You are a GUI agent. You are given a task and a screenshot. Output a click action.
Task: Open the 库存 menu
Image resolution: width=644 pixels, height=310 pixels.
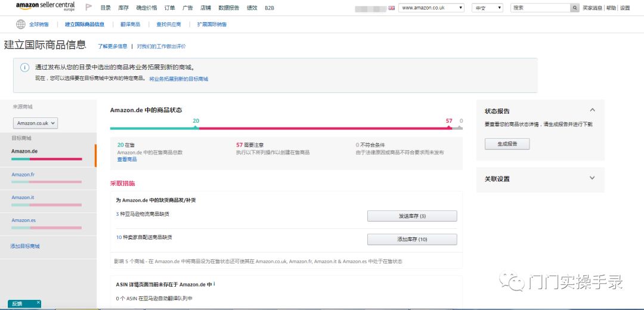[123, 8]
